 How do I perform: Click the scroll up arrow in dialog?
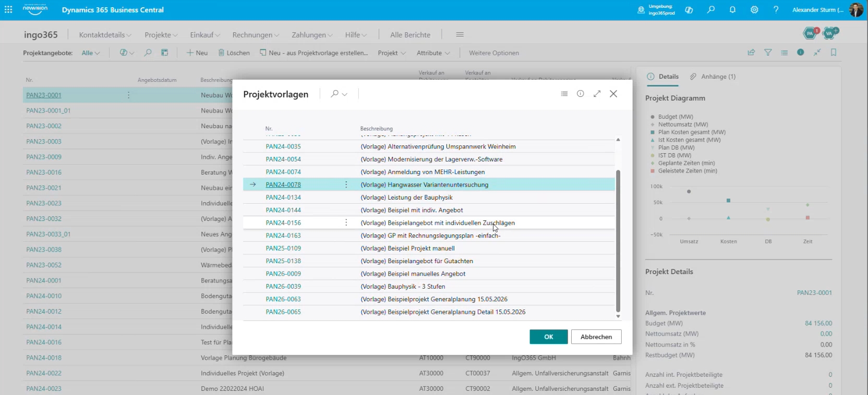tap(618, 140)
